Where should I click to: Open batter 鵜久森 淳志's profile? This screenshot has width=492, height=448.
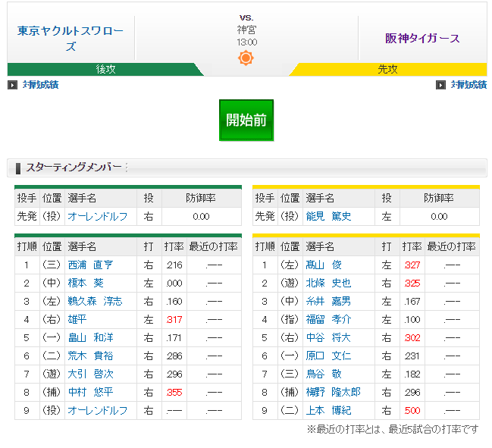(95, 302)
